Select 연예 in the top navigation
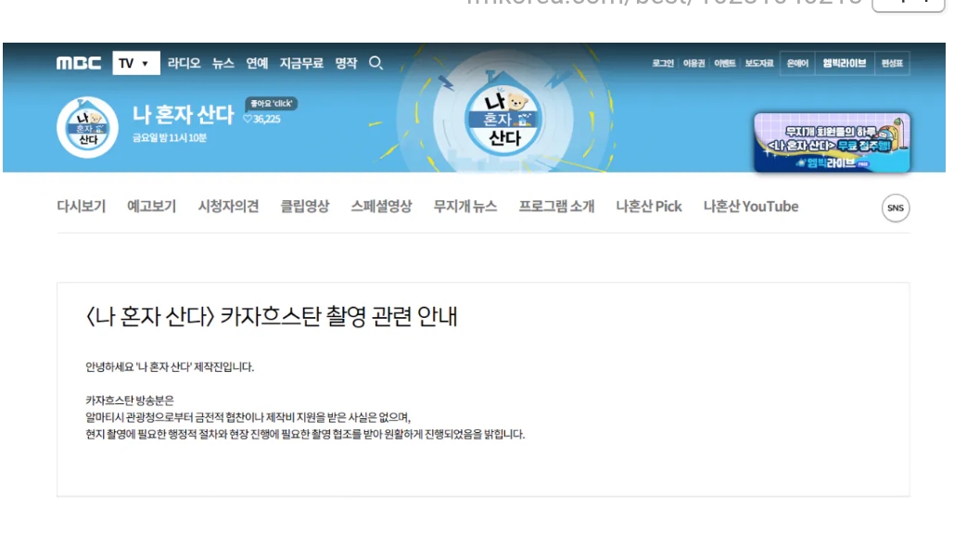954x560 pixels. tap(257, 63)
